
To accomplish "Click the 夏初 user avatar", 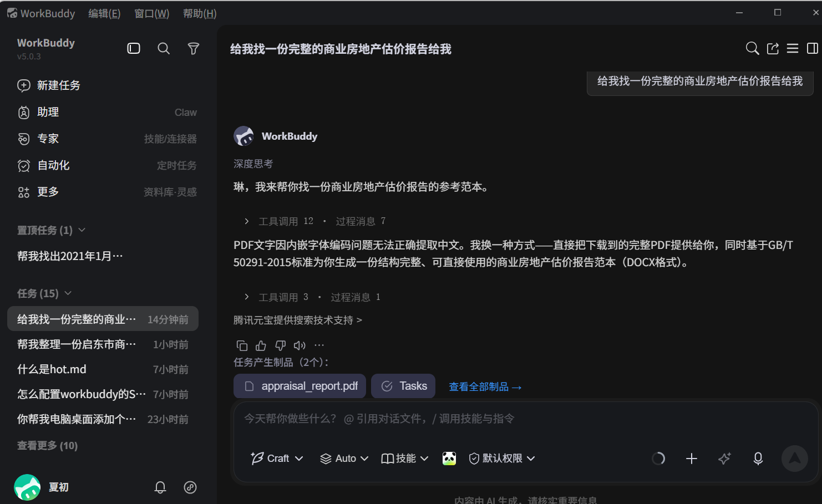I will coord(27,487).
